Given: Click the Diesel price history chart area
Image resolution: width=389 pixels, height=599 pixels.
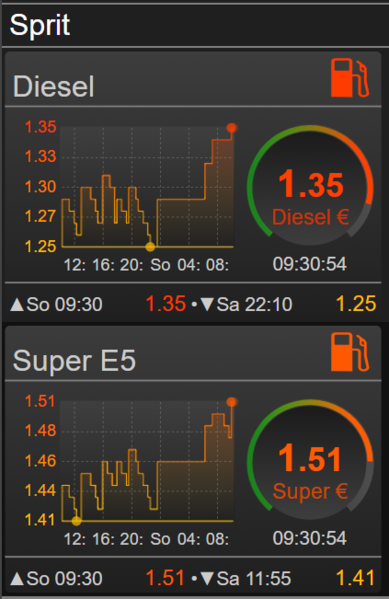Looking at the screenshot, I should tap(147, 187).
